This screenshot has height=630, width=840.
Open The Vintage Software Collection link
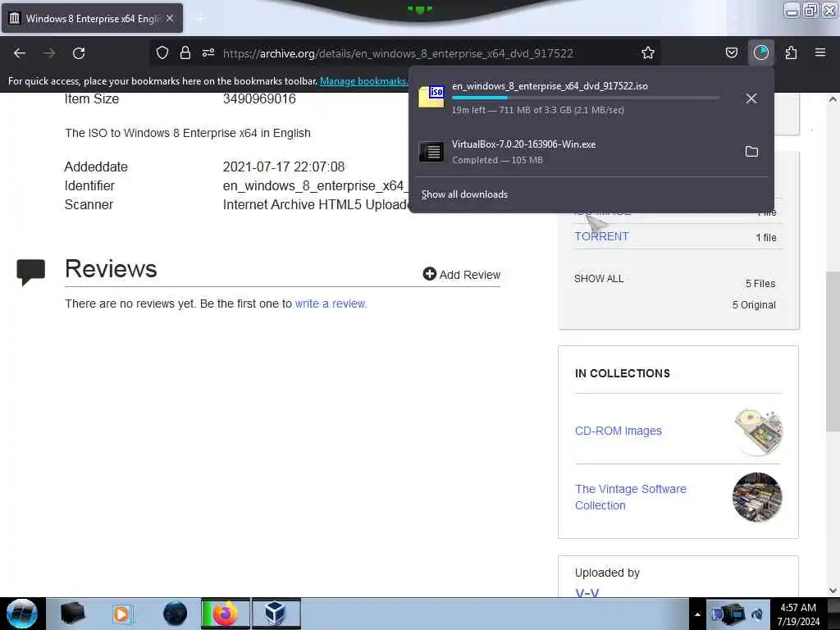pos(631,497)
